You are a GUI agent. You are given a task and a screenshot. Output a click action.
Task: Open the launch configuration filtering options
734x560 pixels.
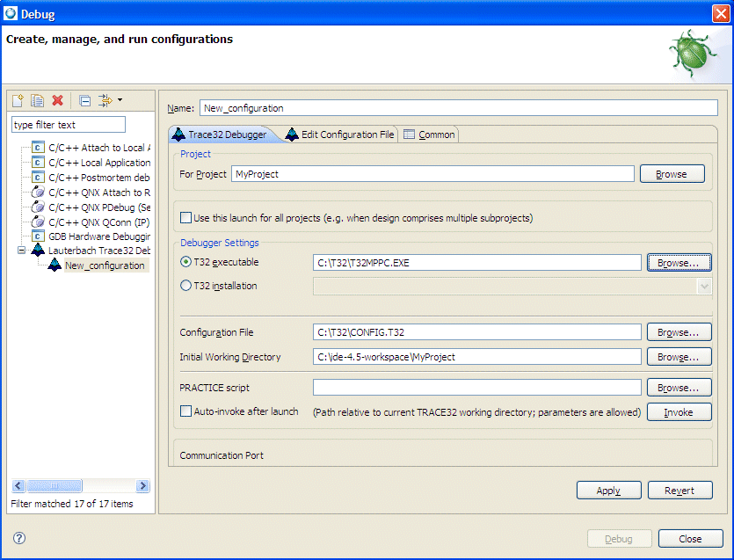103,100
